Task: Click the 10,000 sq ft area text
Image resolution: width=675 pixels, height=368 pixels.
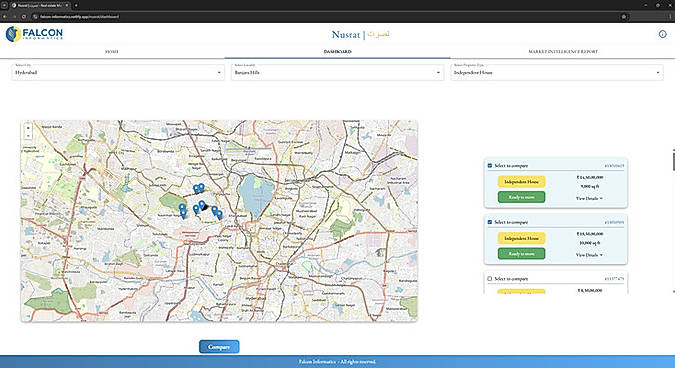Action: [x=589, y=243]
